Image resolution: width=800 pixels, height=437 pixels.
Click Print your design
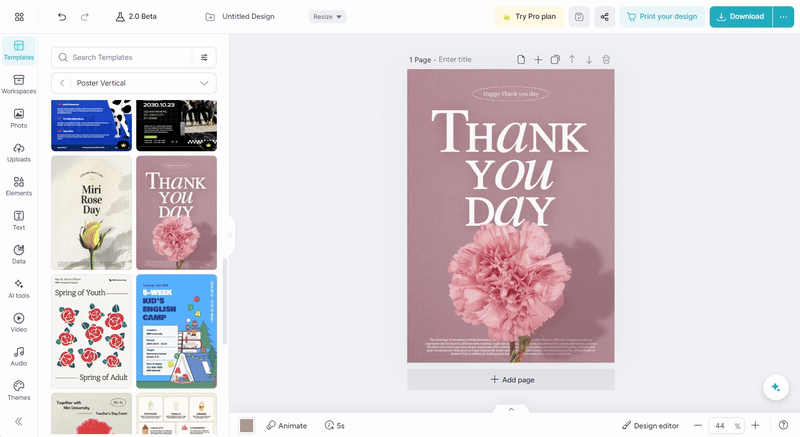coord(662,17)
